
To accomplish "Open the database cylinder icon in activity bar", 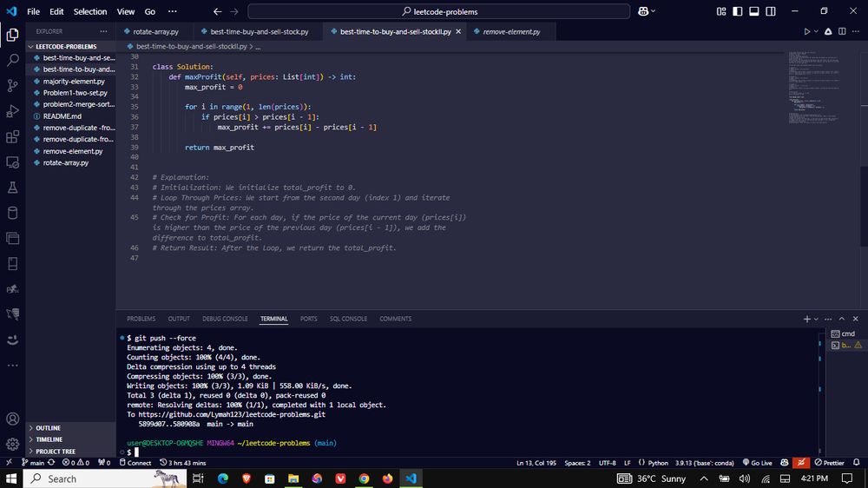I will [x=12, y=213].
